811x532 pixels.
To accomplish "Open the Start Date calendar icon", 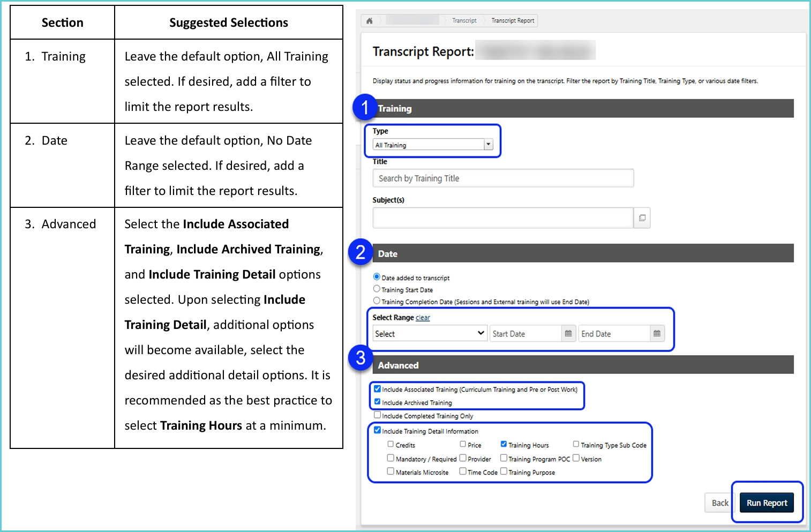I will (x=568, y=333).
